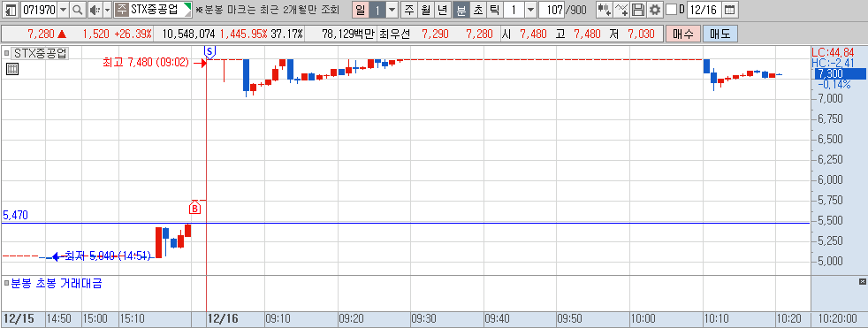
Task: Open the speaker icon dropdown arrow
Action: coord(107,10)
